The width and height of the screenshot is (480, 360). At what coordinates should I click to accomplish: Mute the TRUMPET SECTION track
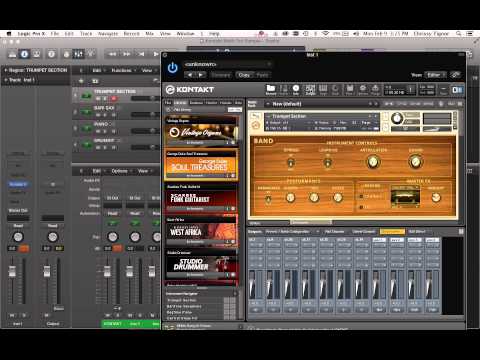tap(98, 98)
